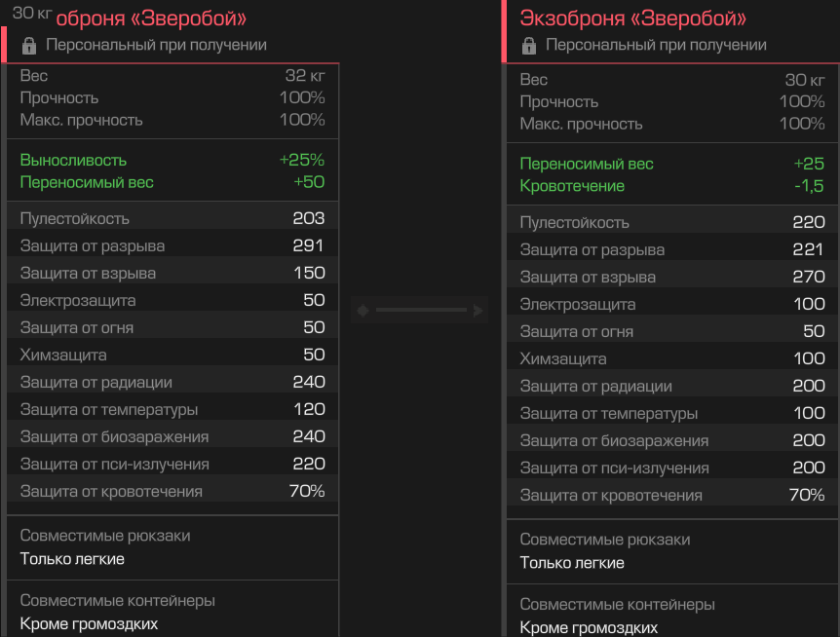Click right Защита от пси-излучения 200
This screenshot has width=840, height=637.
click(671, 468)
